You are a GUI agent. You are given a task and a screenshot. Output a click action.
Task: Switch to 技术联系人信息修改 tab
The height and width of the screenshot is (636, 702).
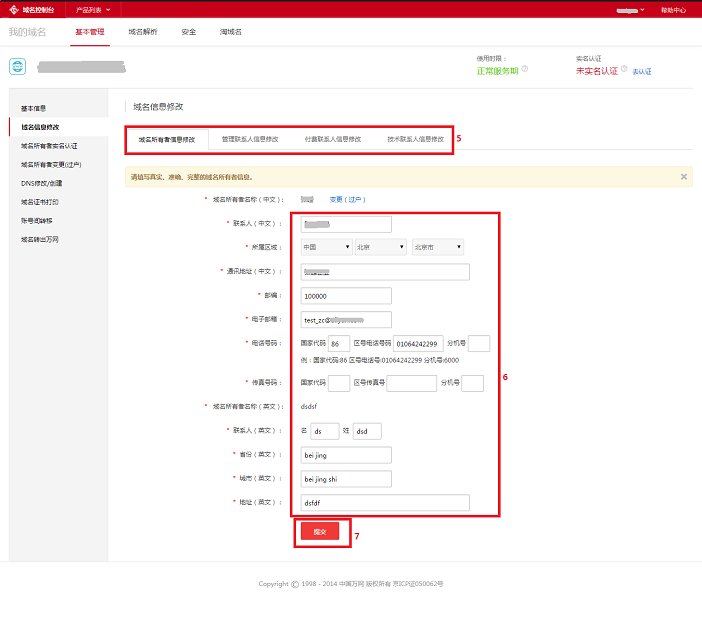[x=415, y=139]
